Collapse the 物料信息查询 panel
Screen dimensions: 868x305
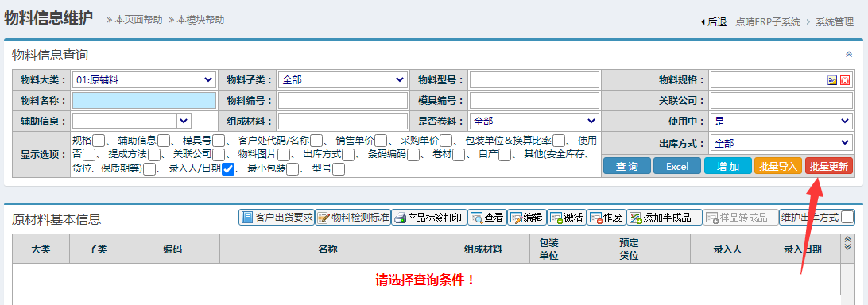849,54
